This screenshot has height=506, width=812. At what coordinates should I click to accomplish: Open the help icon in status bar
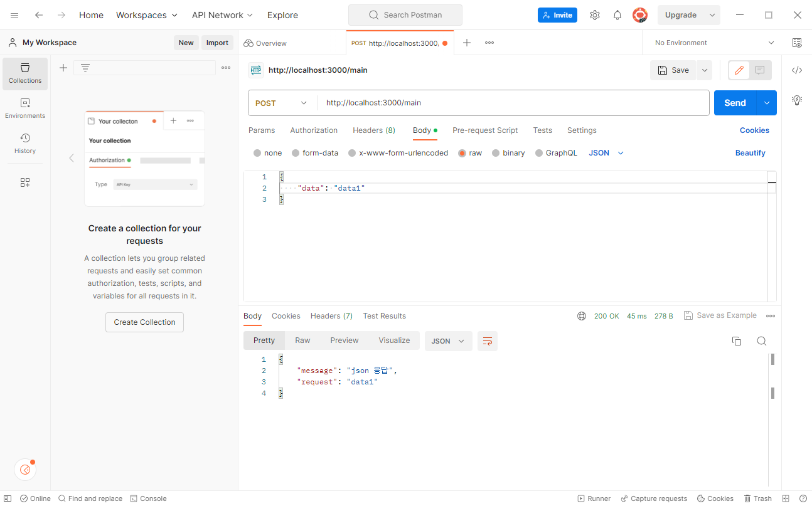803,498
